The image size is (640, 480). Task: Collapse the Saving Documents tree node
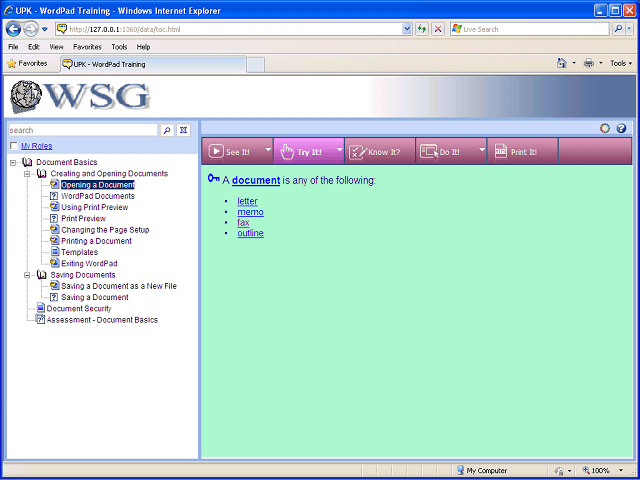tap(27, 275)
